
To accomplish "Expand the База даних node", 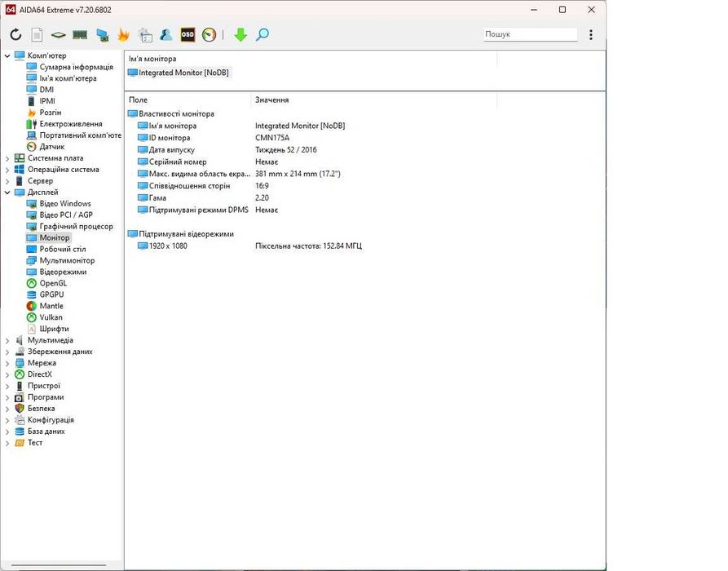I will coord(7,432).
